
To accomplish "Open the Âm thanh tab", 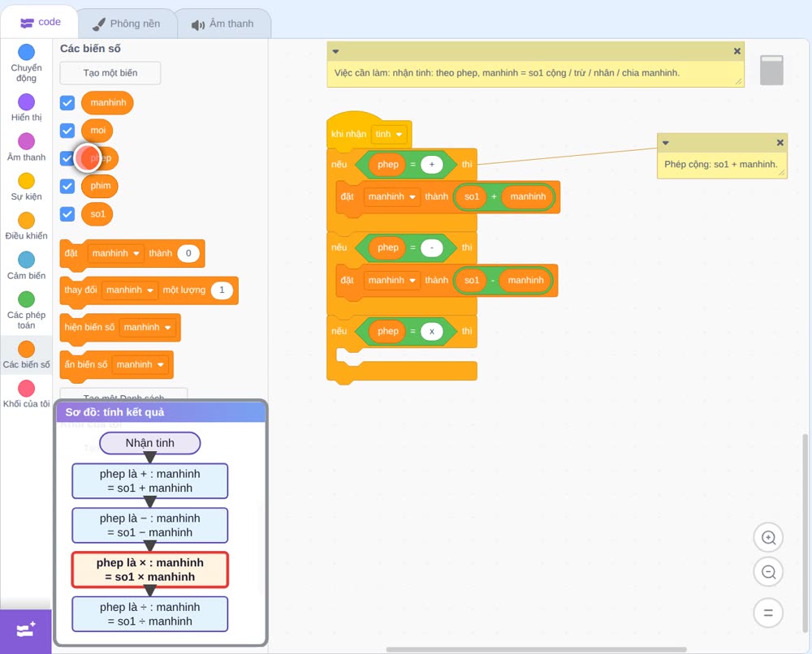I will [x=222, y=24].
